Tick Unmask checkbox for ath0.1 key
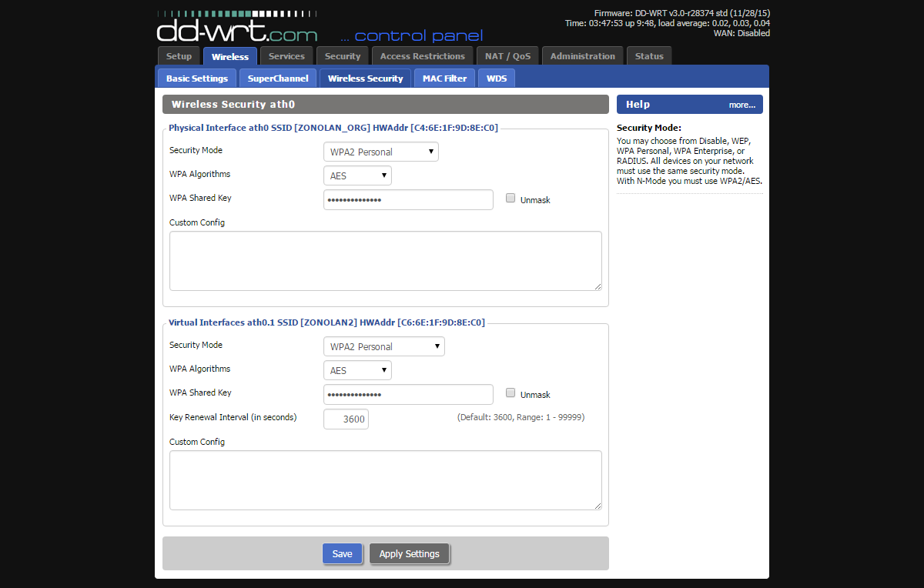Screen dimensions: 924x588 [511, 393]
